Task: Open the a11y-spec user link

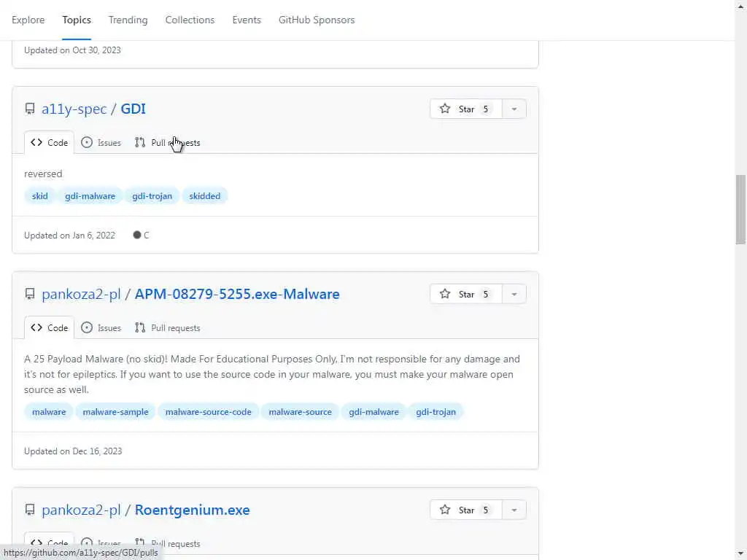Action: (x=74, y=109)
